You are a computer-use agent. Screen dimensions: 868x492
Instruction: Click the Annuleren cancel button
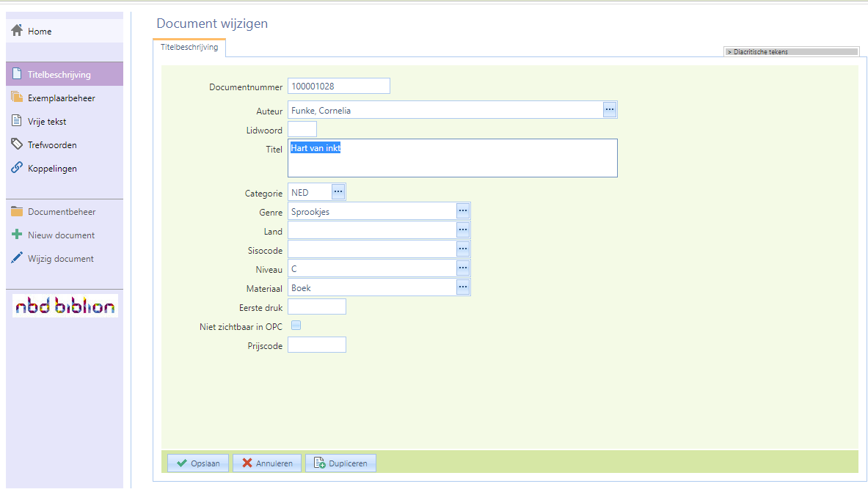pos(267,463)
